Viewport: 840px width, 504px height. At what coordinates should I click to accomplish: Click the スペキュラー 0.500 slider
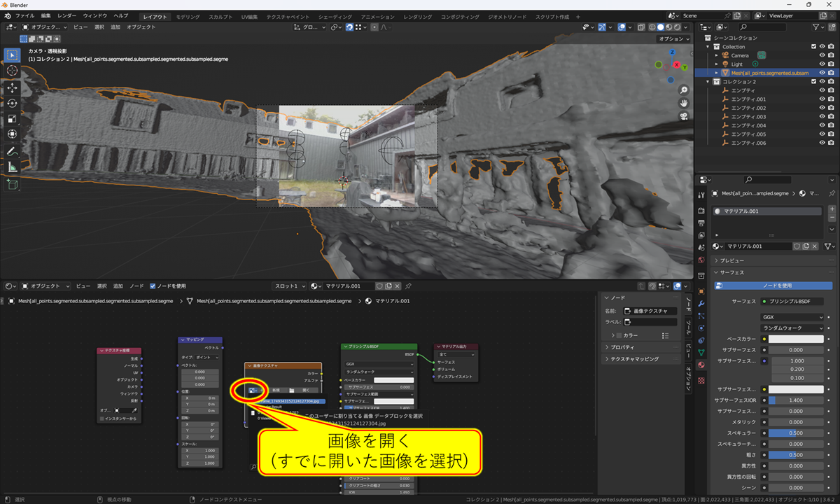click(x=797, y=433)
